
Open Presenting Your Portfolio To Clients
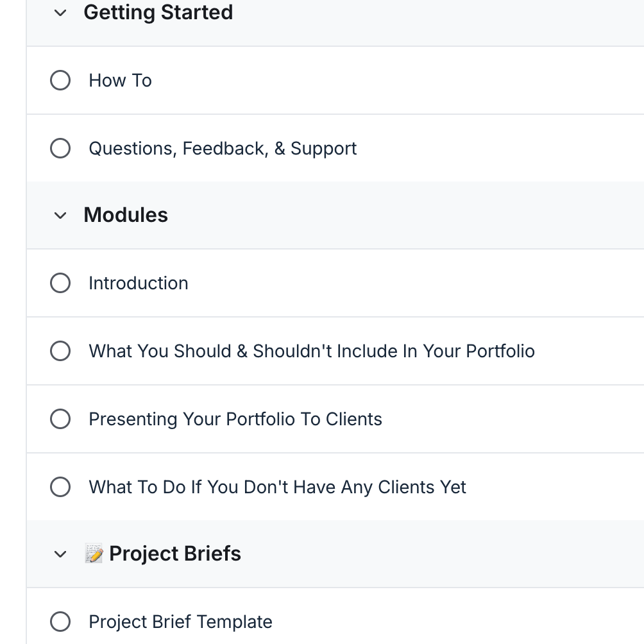pos(235,419)
